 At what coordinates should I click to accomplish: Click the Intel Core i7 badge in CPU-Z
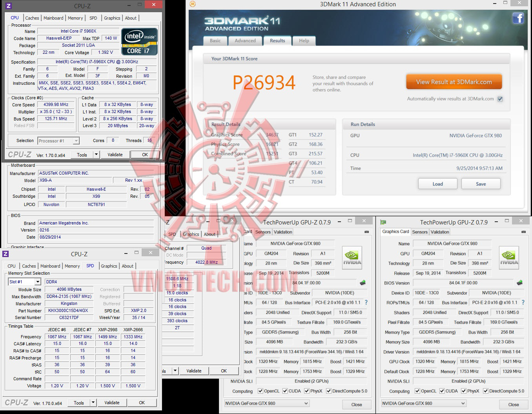(x=139, y=42)
